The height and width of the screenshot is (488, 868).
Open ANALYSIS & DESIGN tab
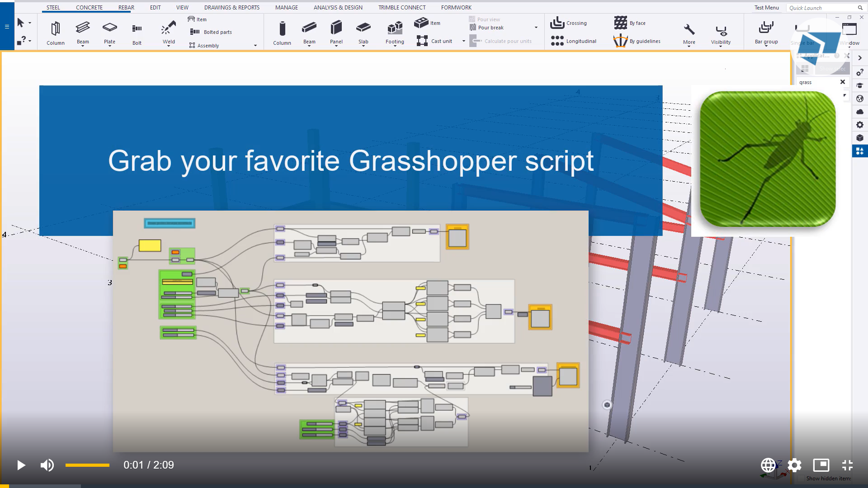click(x=338, y=8)
